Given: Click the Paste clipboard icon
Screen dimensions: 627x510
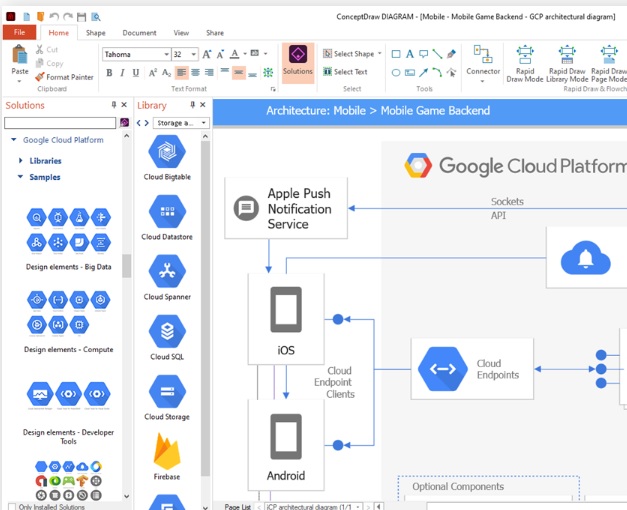Looking at the screenshot, I should 20,55.
